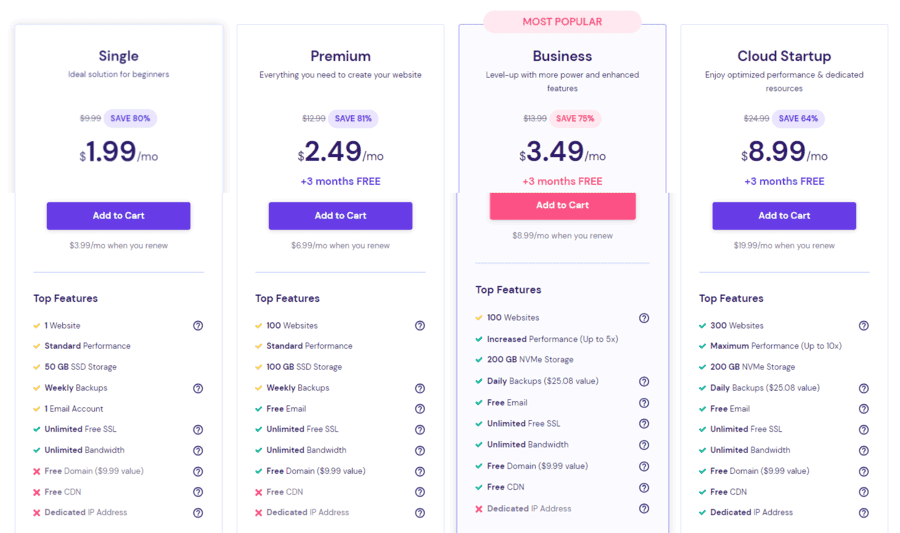The image size is (900, 533).
Task: Open help icon for Single plan's Dedicated IP Address
Action: pyautogui.click(x=198, y=513)
